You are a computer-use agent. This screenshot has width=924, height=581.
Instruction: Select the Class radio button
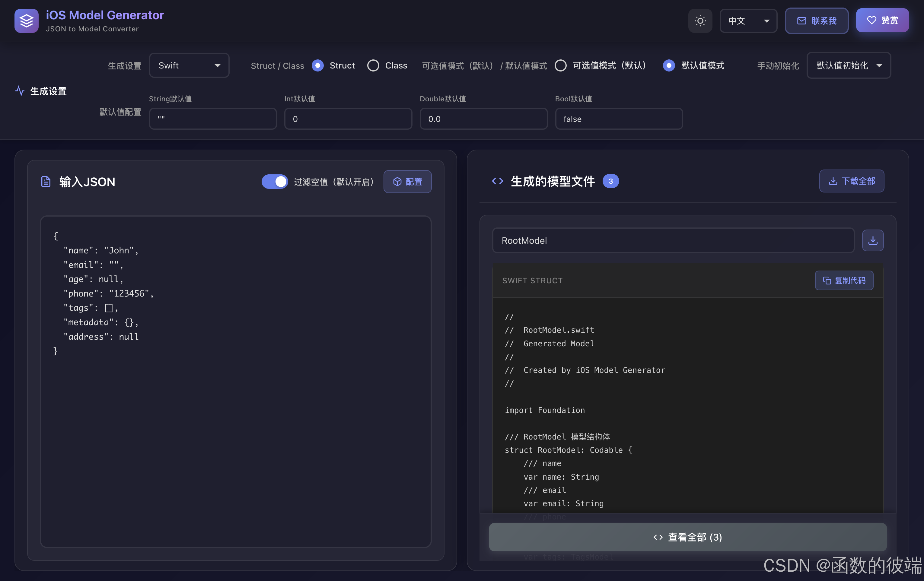(x=373, y=65)
